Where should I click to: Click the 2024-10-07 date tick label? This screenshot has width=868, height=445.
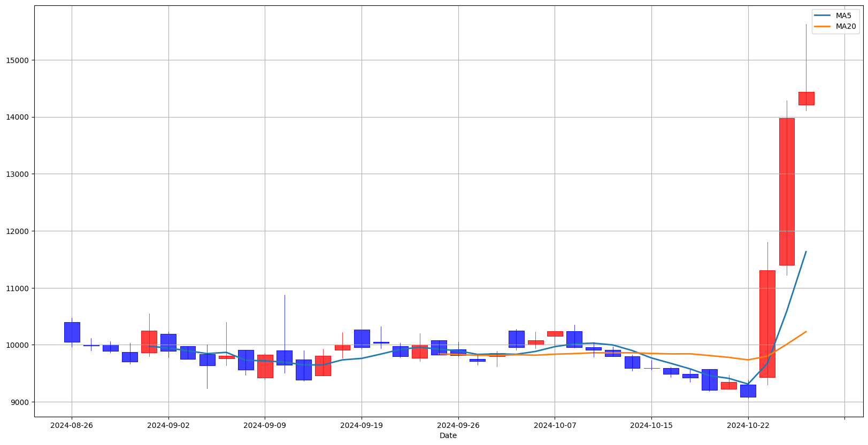[x=555, y=425]
